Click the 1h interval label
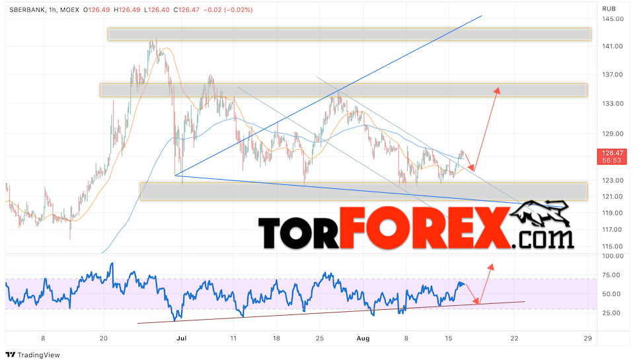The image size is (635, 364). [52, 10]
